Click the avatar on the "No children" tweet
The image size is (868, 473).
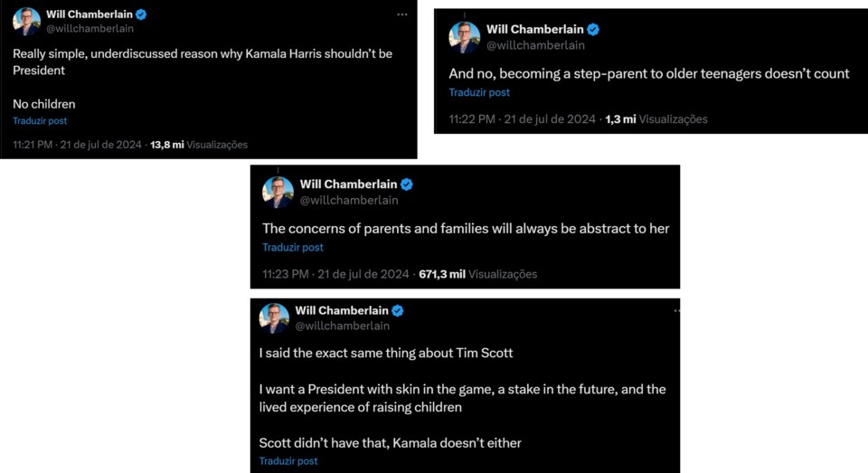pyautogui.click(x=27, y=22)
